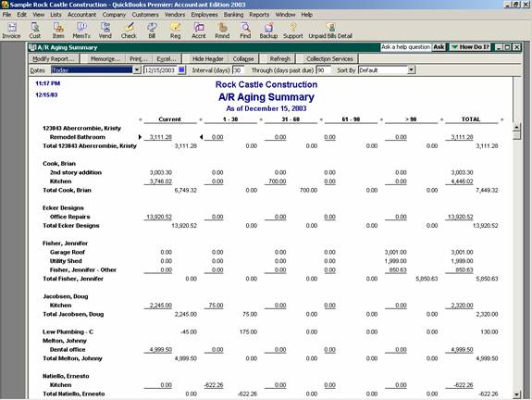
Task: Click the Garage Roof 3,001.00 over-90 amount
Action: tap(396, 252)
